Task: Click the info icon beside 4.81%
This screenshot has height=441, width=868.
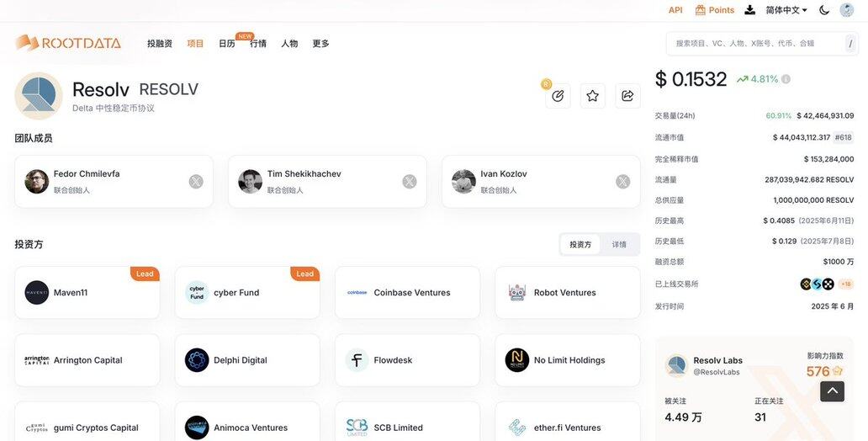Action: 786,79
